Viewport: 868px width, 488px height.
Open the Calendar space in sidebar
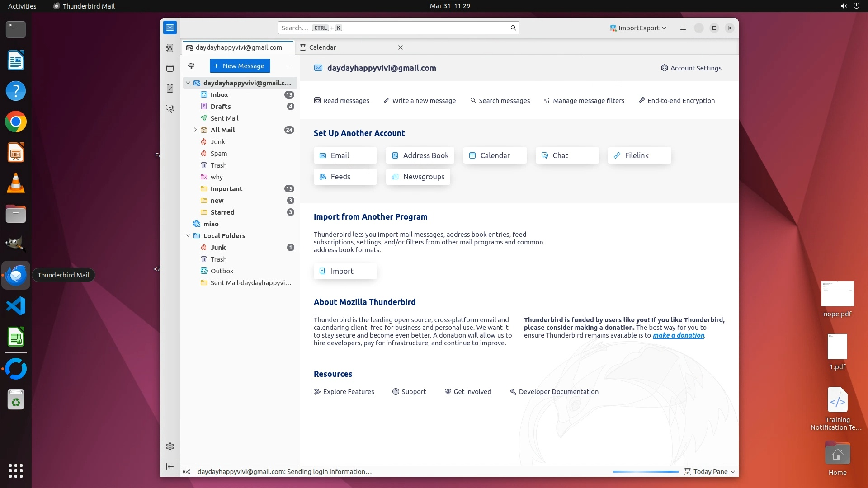pyautogui.click(x=170, y=68)
